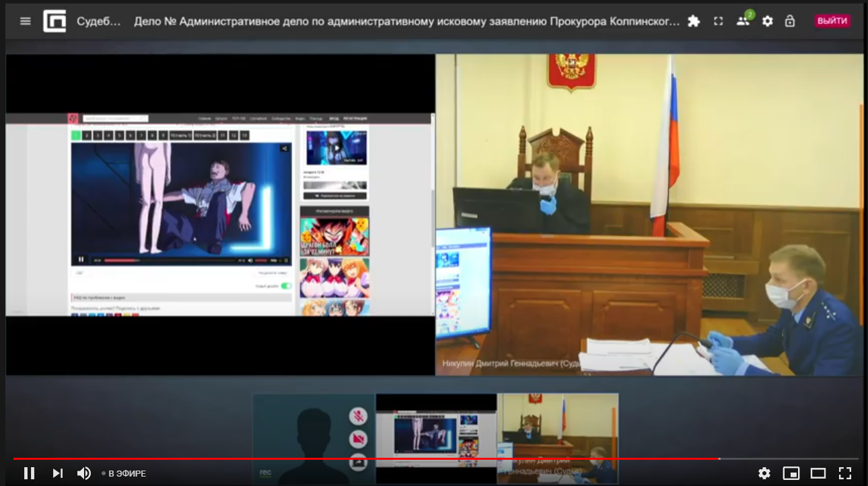The image size is (868, 486).
Task: Click the 'rec' recording indicator
Action: 265,472
